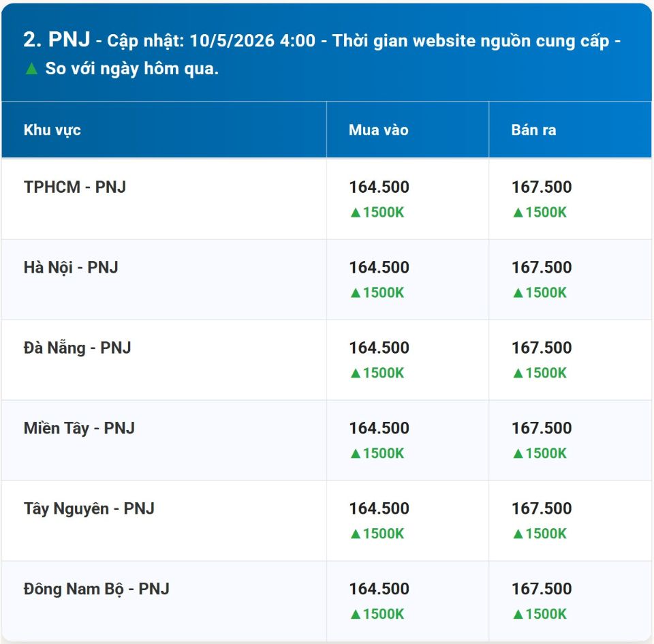Screen dimensions: 654x644
Task: Click the 'TPHCM - PNJ' row label
Action: 75,187
